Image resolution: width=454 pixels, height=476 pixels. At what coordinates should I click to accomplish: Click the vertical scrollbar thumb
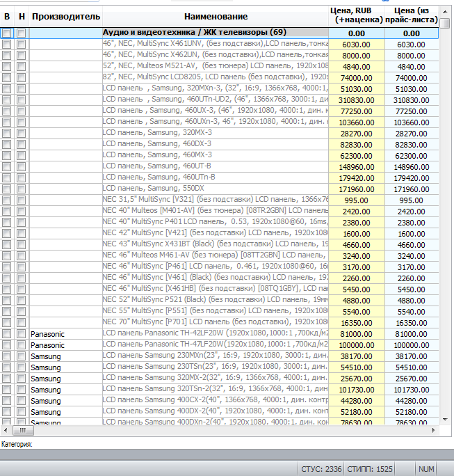point(445,23)
